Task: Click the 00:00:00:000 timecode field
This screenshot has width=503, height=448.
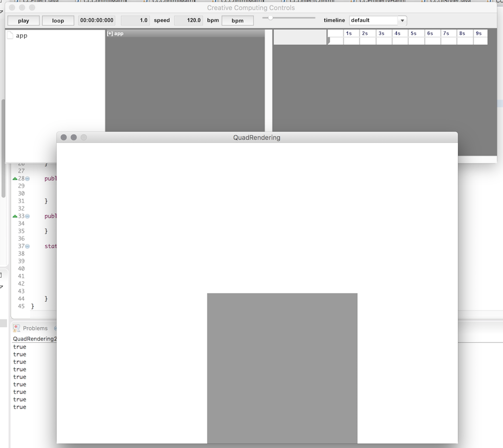Action: [97, 21]
